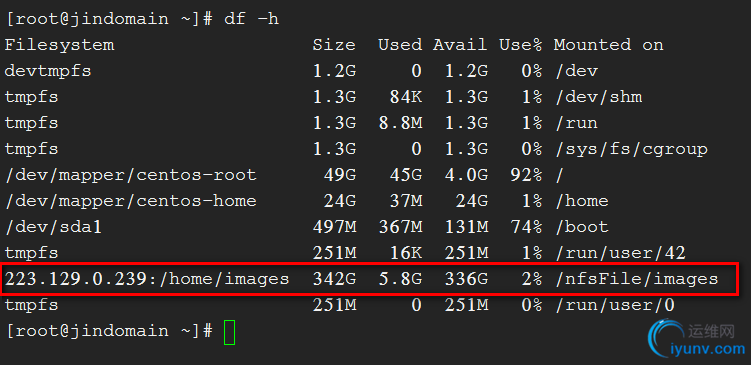Click the '8.8M' used value
Image resolution: width=751 pixels, height=365 pixels.
click(x=400, y=123)
